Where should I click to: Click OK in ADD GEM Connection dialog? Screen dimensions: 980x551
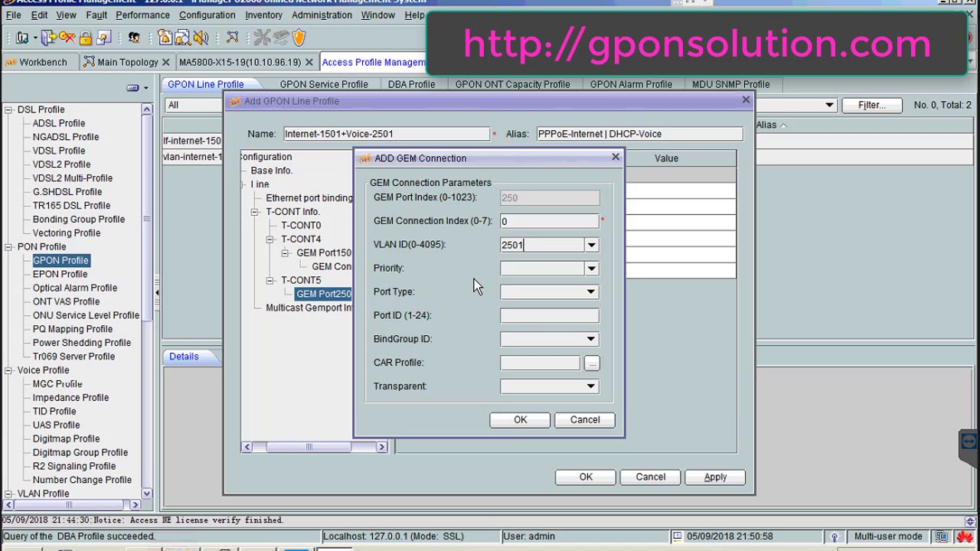(x=520, y=419)
